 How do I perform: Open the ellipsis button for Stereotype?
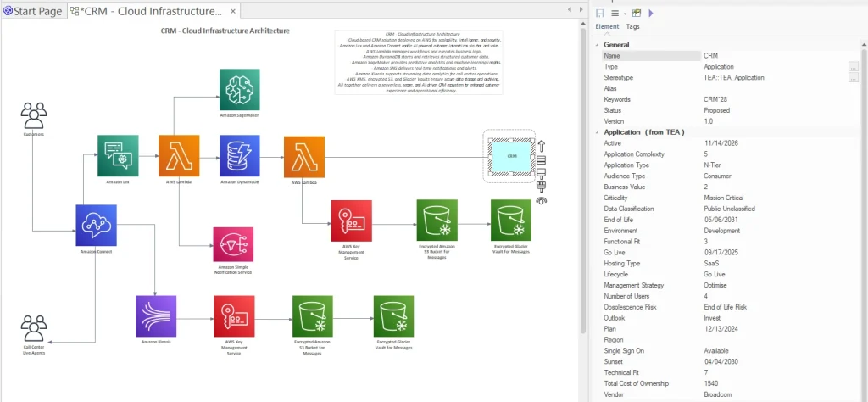tap(853, 77)
